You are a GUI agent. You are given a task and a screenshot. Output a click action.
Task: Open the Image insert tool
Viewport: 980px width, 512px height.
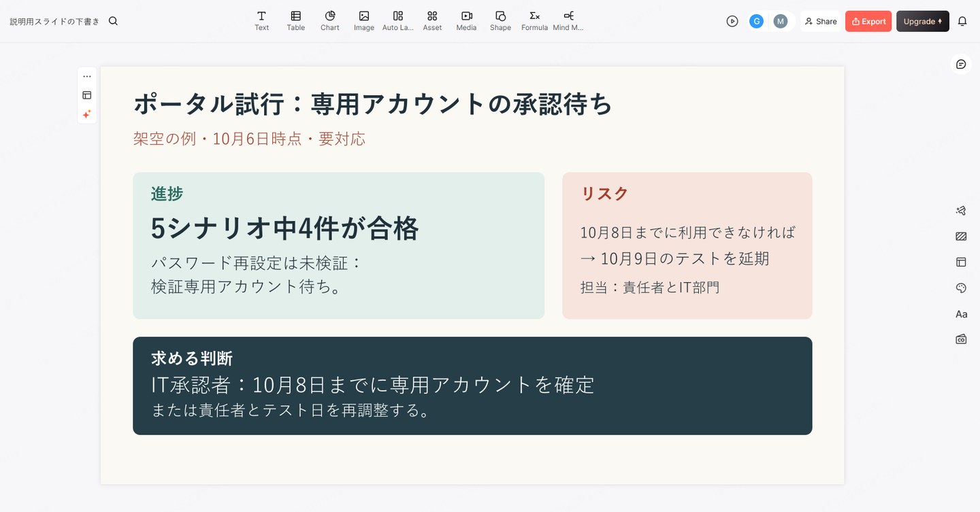point(363,21)
